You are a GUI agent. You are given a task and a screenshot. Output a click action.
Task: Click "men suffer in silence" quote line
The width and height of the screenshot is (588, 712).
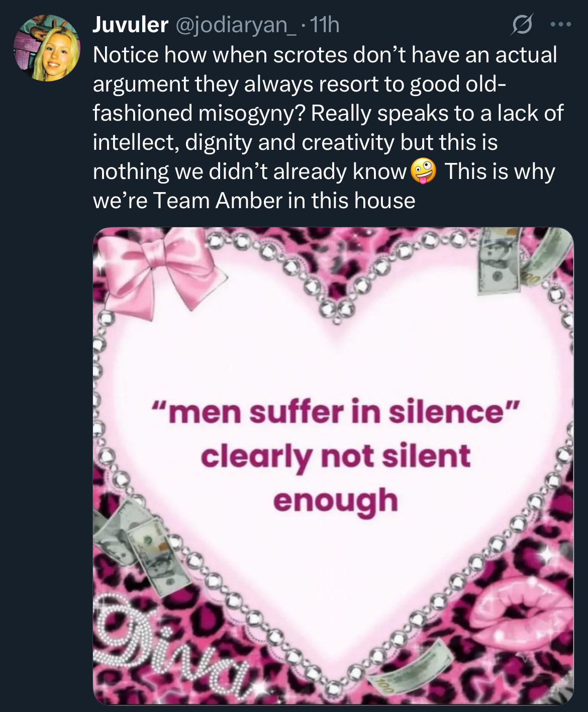(336, 412)
